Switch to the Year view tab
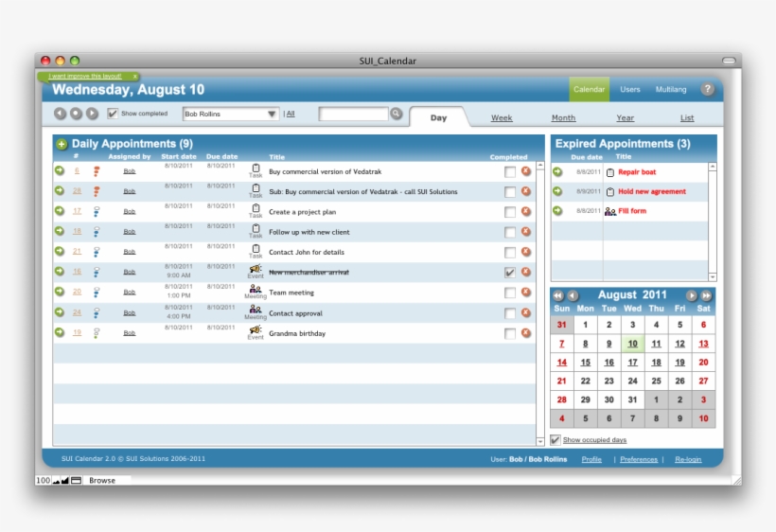Viewport: 776px width, 532px height. pyautogui.click(x=625, y=117)
